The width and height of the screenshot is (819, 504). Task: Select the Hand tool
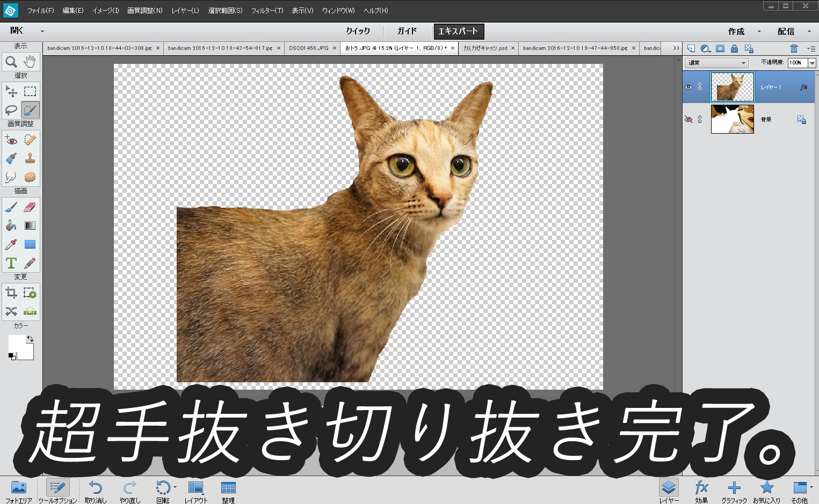30,62
